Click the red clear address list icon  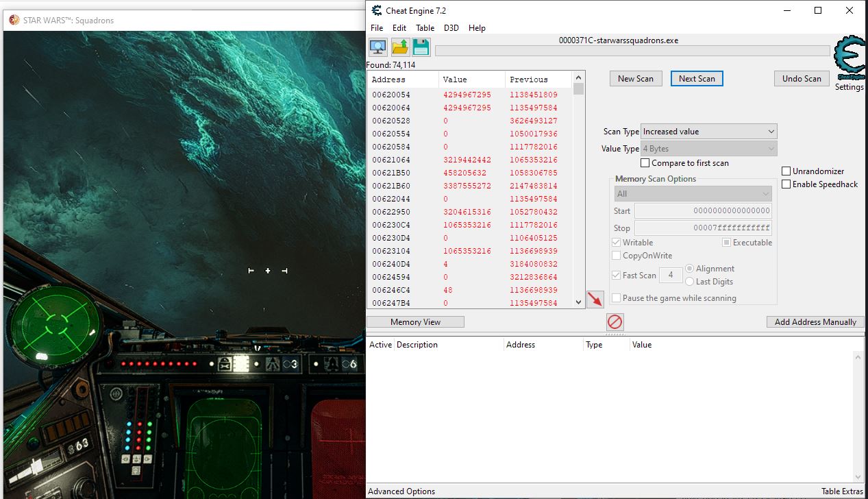[x=615, y=321]
